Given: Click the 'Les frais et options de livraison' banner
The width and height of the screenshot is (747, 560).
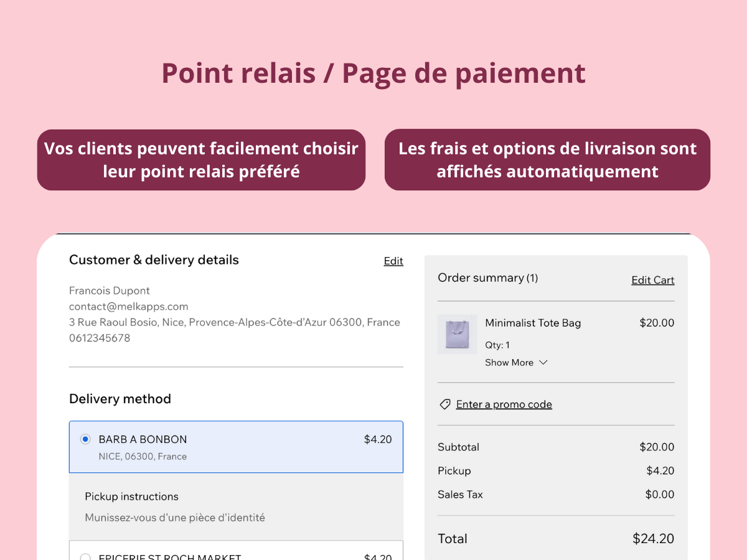Looking at the screenshot, I should click(547, 160).
